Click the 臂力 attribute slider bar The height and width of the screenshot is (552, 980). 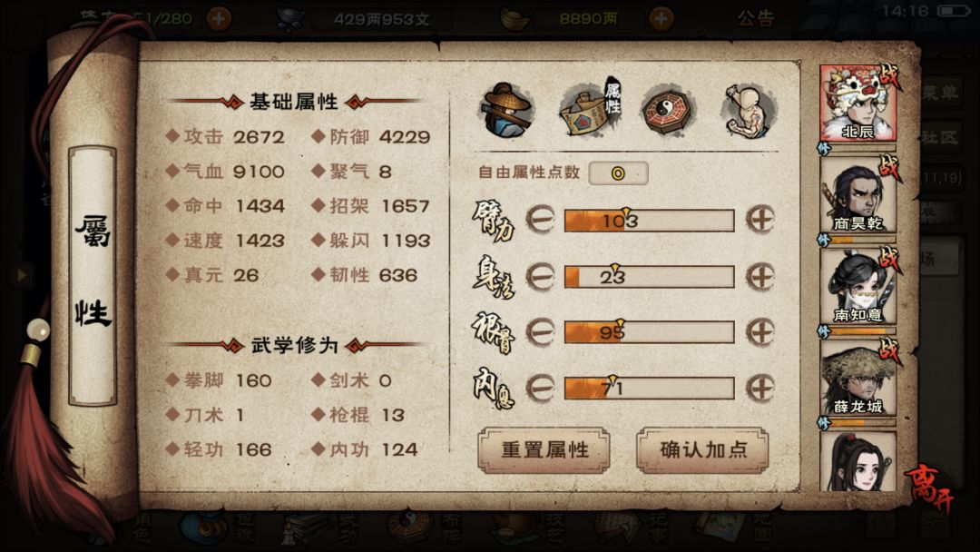tap(650, 220)
